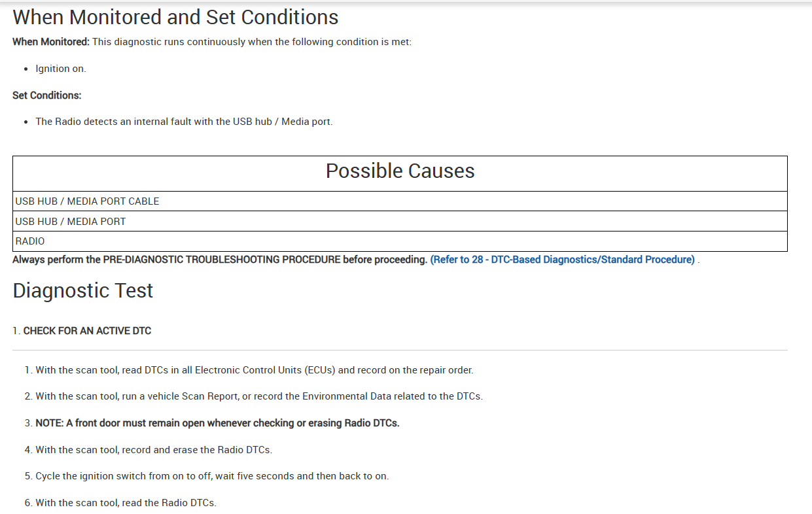
Task: Open the DTC-Based Diagnostics/Standard Procedure link
Action: click(x=562, y=260)
